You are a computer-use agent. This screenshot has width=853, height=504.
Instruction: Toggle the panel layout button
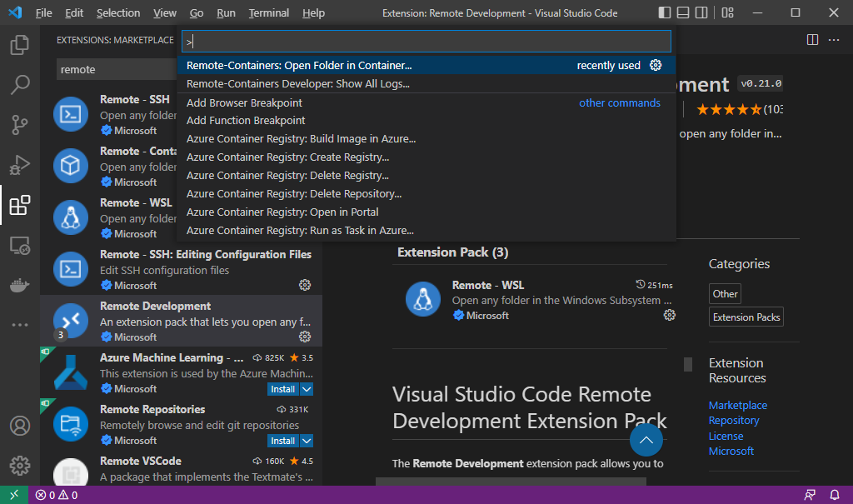pos(683,12)
